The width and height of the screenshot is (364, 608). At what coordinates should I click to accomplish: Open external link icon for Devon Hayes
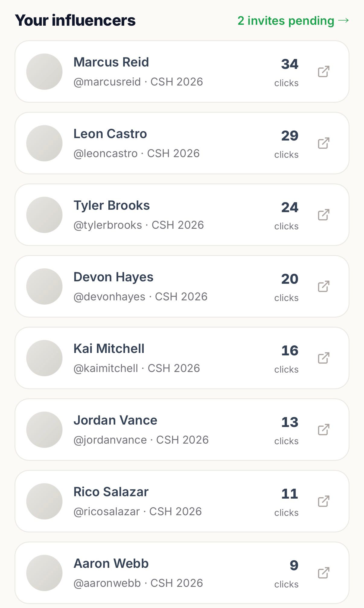click(324, 286)
